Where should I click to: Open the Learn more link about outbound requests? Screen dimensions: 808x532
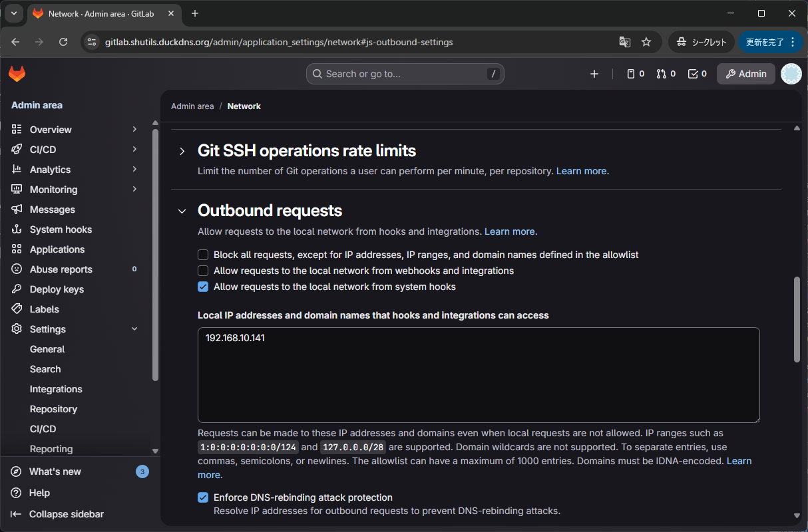510,231
